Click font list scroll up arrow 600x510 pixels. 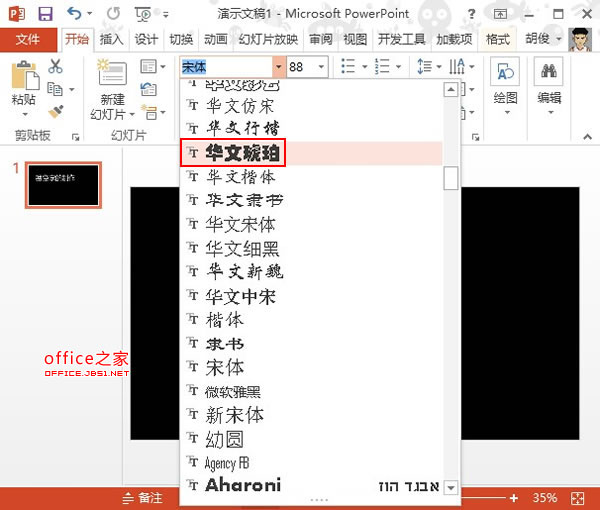451,90
